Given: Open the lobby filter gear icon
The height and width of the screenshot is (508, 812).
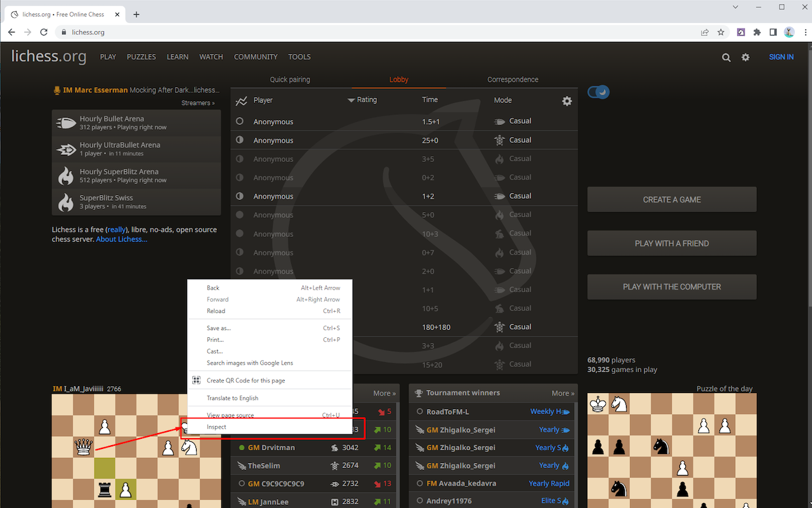Looking at the screenshot, I should pyautogui.click(x=566, y=100).
